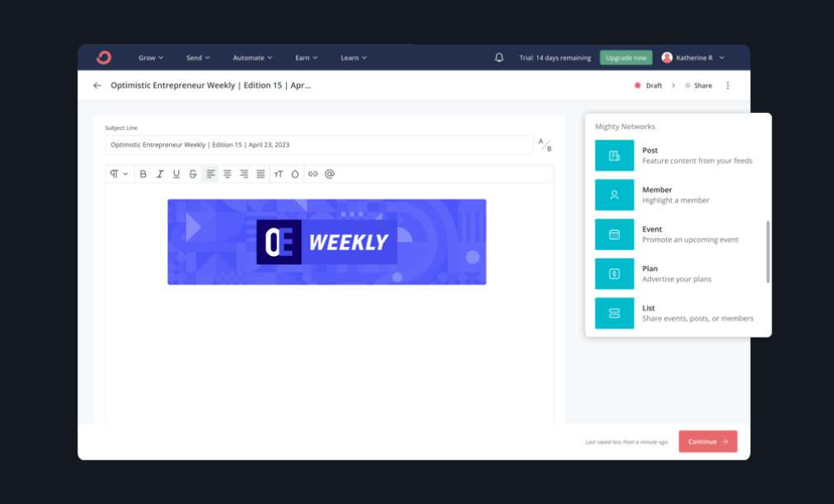Apply bold formatting in the editor toolbar
This screenshot has height=504, width=834.
pos(143,174)
